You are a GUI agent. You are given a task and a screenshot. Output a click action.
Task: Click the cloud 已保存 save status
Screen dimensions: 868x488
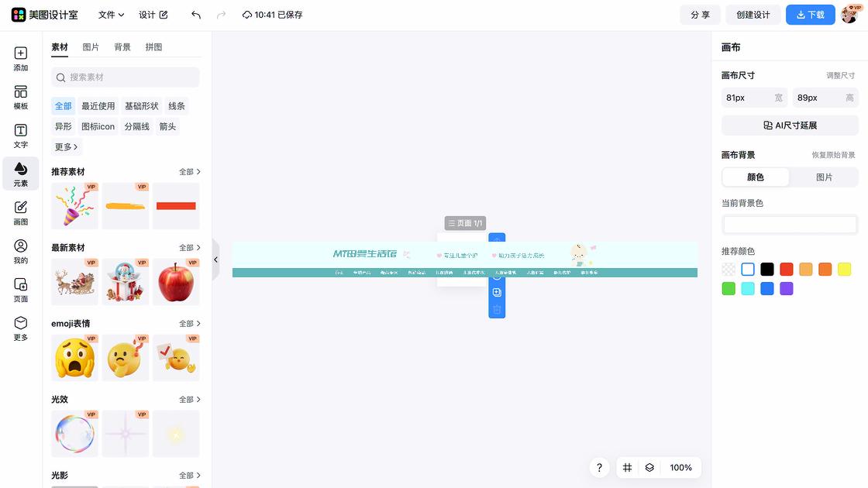pyautogui.click(x=272, y=15)
